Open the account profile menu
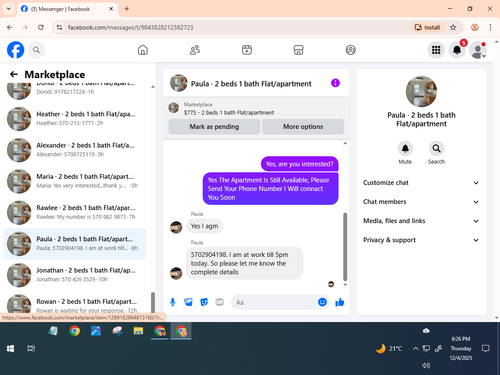The image size is (500, 375). [x=478, y=50]
